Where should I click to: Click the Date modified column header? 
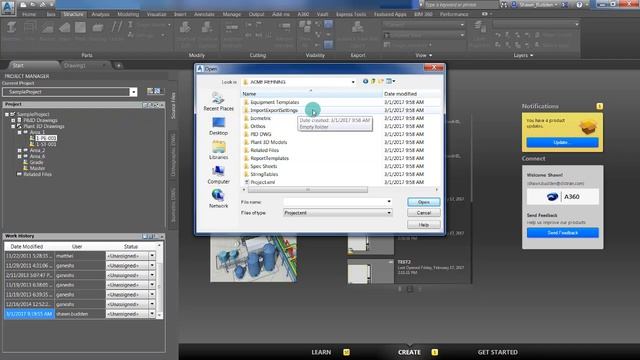[x=411, y=94]
